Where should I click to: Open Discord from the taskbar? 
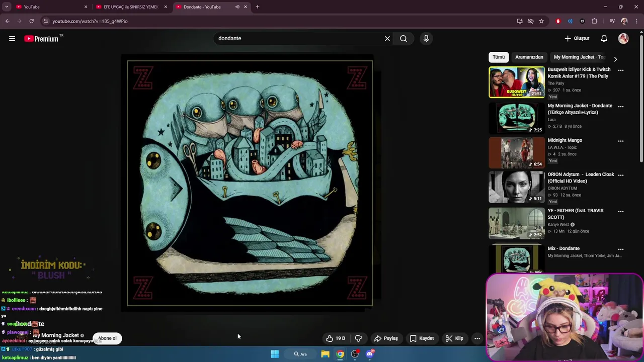[370, 354]
